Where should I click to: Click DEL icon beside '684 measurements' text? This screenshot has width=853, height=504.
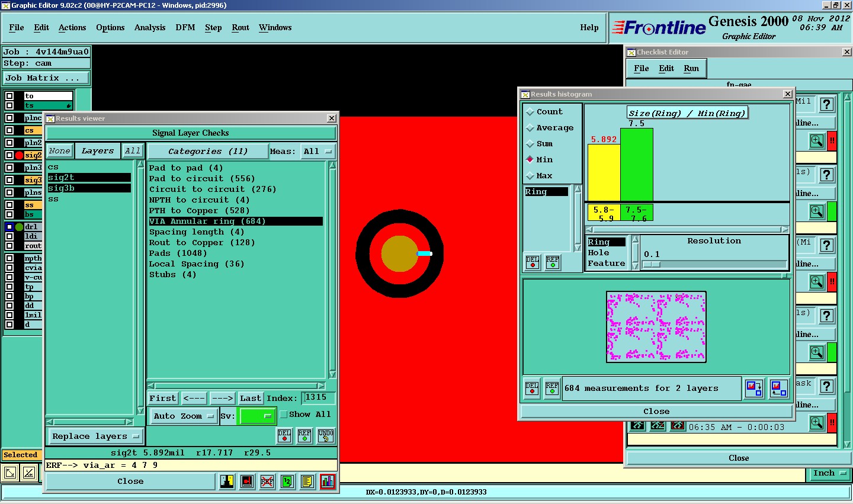click(x=532, y=389)
